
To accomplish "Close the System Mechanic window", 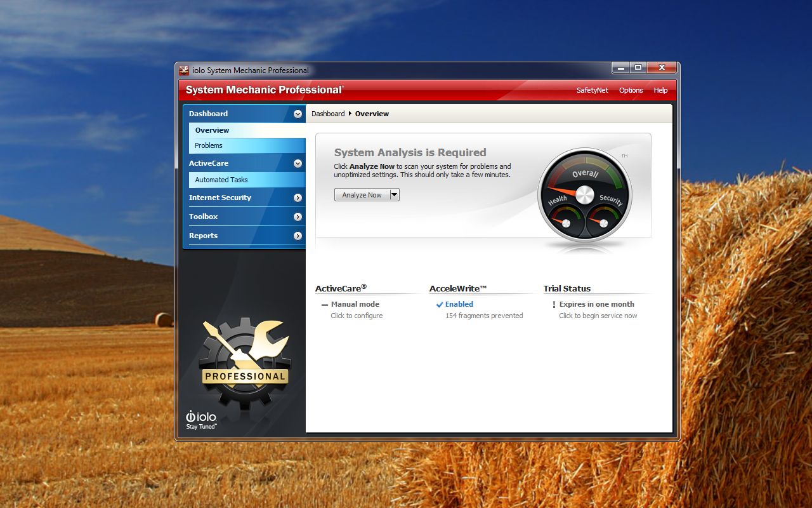I will (661, 67).
